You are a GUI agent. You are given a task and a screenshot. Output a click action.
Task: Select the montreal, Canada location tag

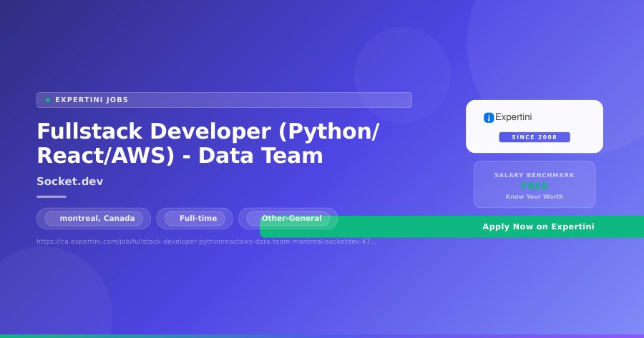click(x=94, y=218)
